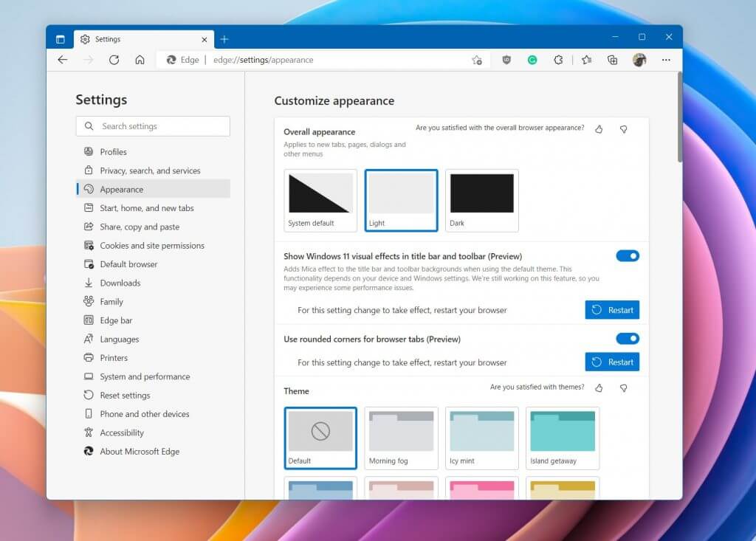Give thumbs up for themes
This screenshot has height=541, width=756.
(599, 387)
